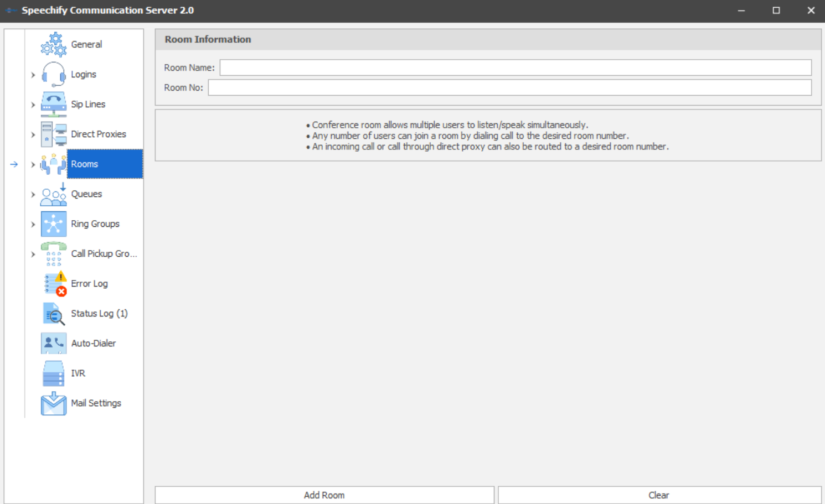Click the Auto-Dialer contact phone icon
The width and height of the screenshot is (825, 504).
click(54, 343)
